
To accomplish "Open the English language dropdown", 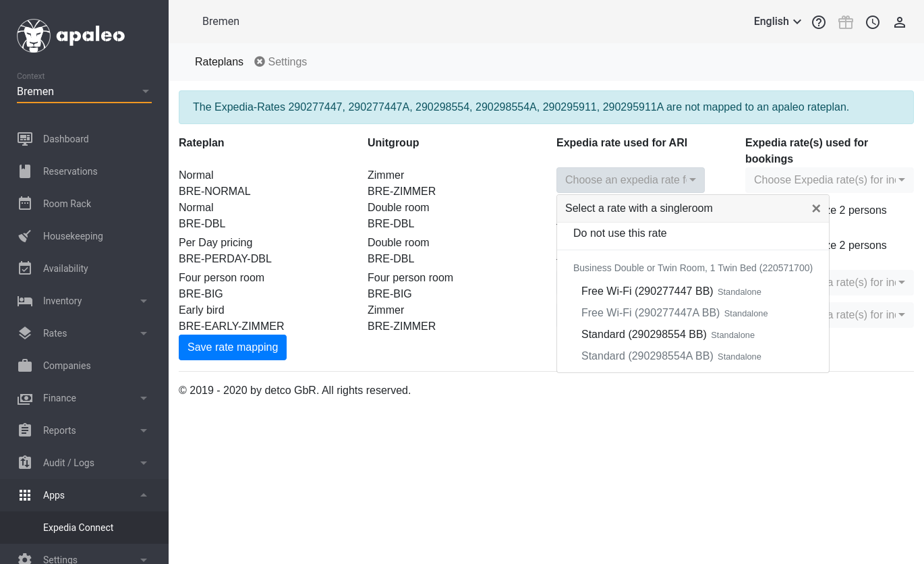I will tap(777, 22).
